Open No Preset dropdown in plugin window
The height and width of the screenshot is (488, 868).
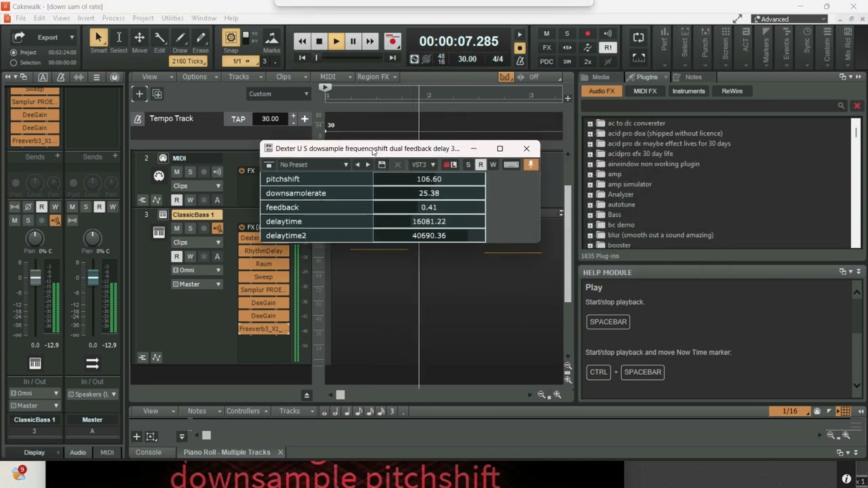(313, 165)
